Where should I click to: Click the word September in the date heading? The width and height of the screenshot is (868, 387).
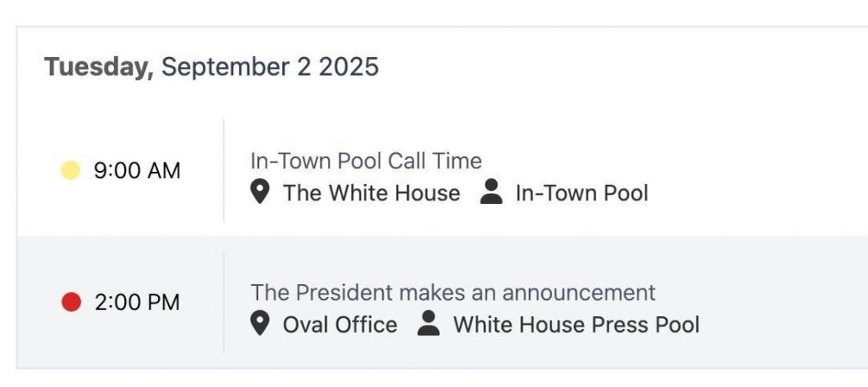[224, 67]
